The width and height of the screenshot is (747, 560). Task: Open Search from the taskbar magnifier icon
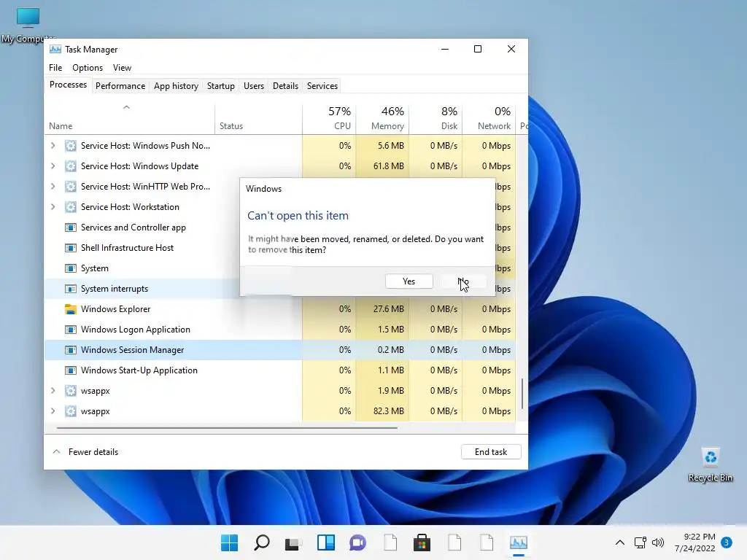(262, 542)
